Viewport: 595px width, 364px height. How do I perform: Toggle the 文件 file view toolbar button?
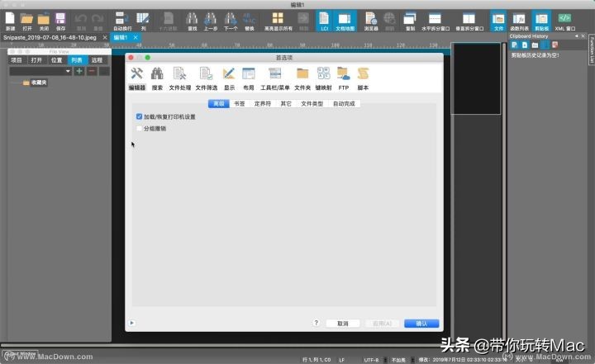point(498,21)
